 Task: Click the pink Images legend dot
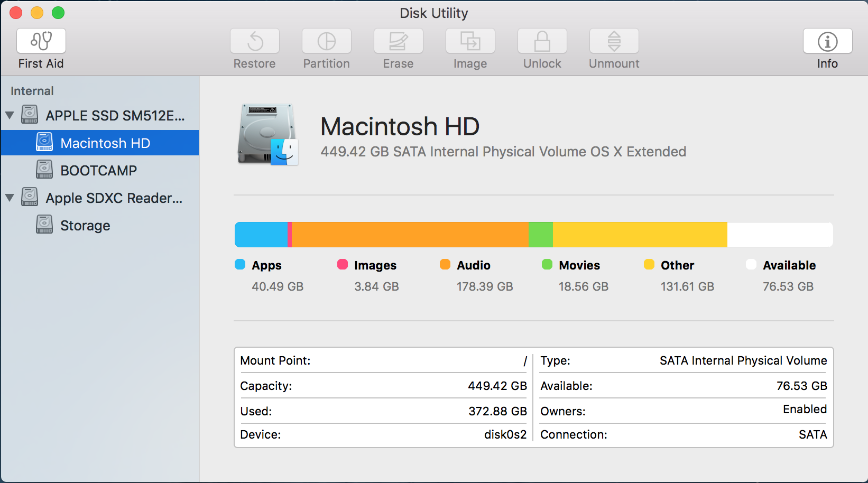(343, 264)
